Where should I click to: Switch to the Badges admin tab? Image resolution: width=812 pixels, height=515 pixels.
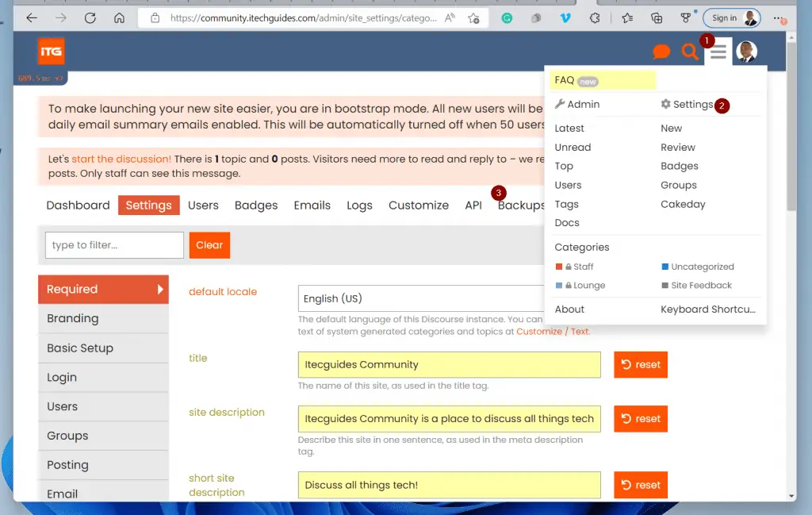click(256, 206)
